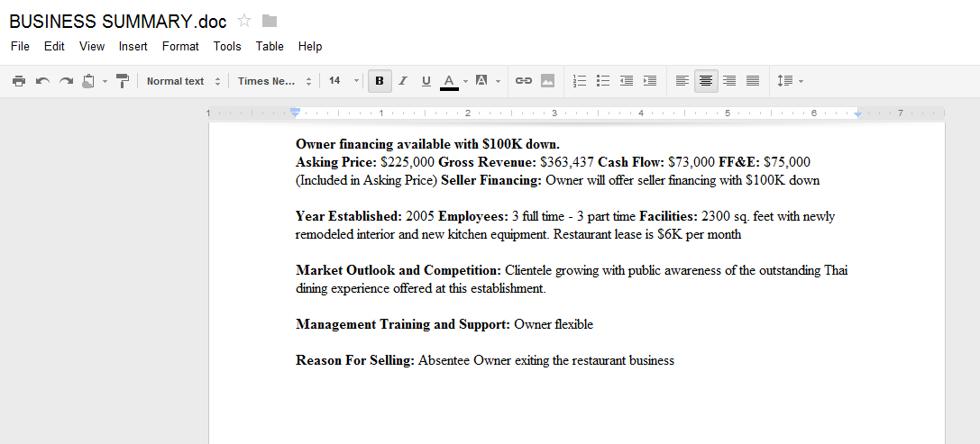
Task: Undo the last action
Action: click(42, 81)
